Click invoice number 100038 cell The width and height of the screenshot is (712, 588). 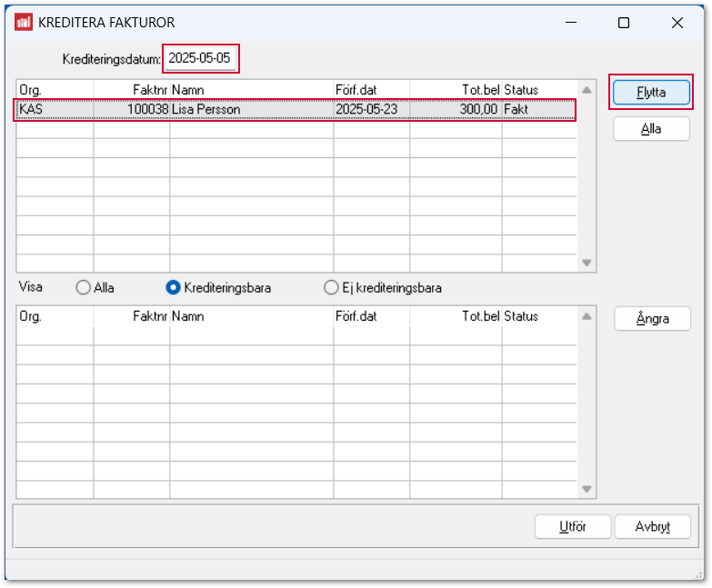coord(132,109)
